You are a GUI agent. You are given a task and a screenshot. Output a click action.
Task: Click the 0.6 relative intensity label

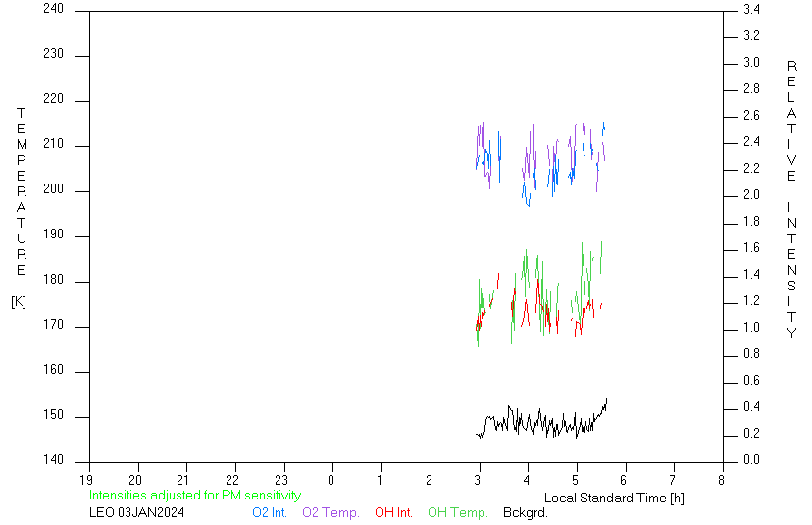click(x=751, y=380)
